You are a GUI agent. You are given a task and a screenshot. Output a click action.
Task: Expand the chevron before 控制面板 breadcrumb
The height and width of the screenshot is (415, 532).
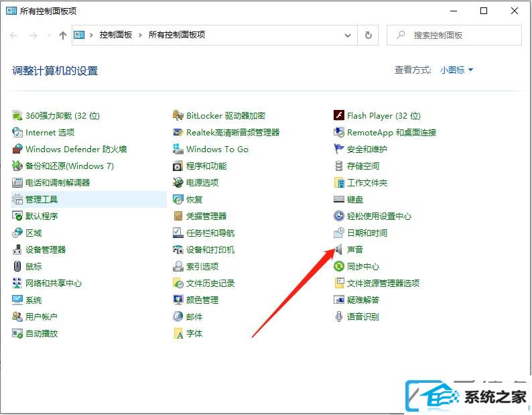coord(91,35)
